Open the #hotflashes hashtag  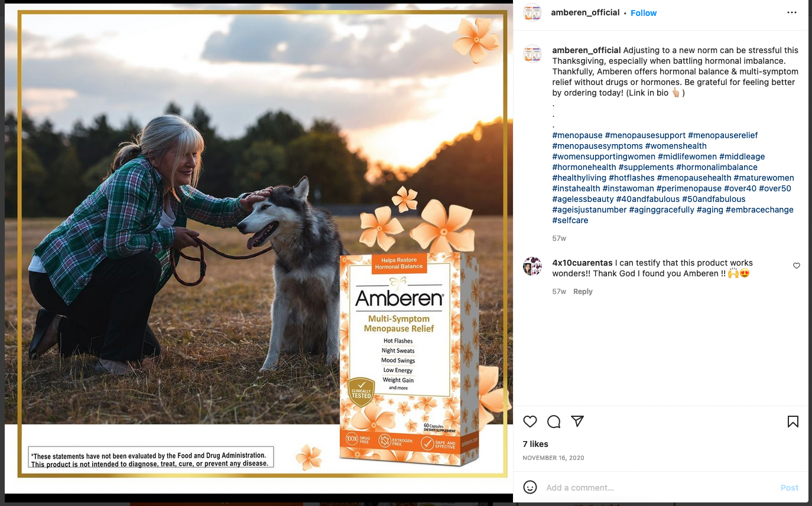632,178
